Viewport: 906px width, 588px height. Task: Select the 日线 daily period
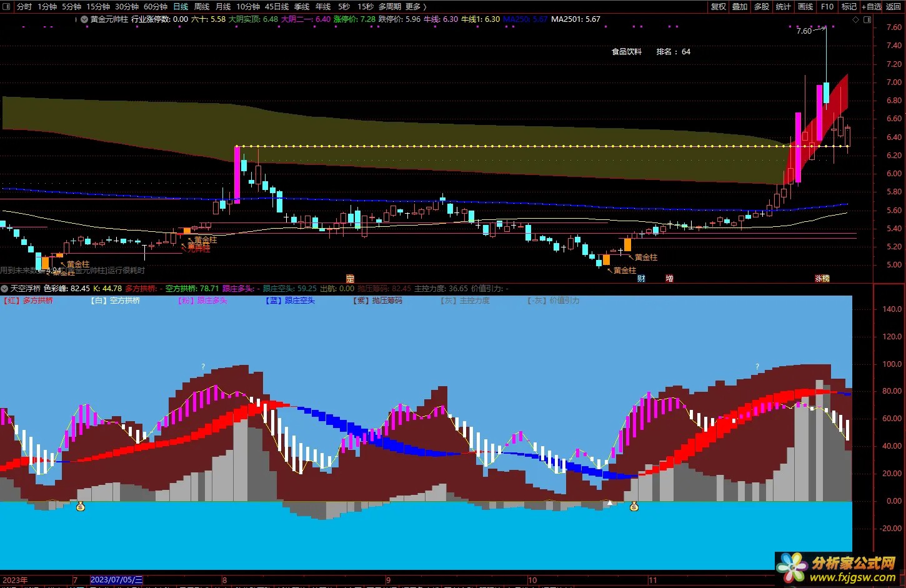click(181, 6)
